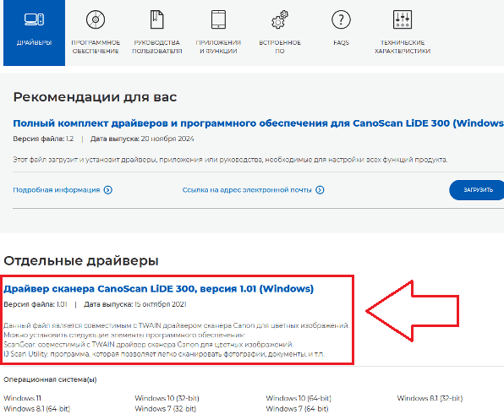Open full driver package link for CanoScan LiDE 300
Screen dimensions: 504x420
coord(259,123)
